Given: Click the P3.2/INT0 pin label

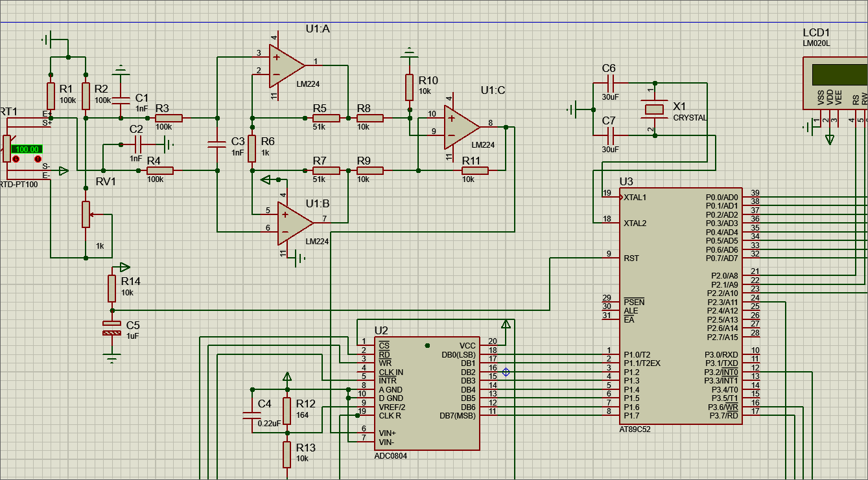Looking at the screenshot, I should pos(721,372).
